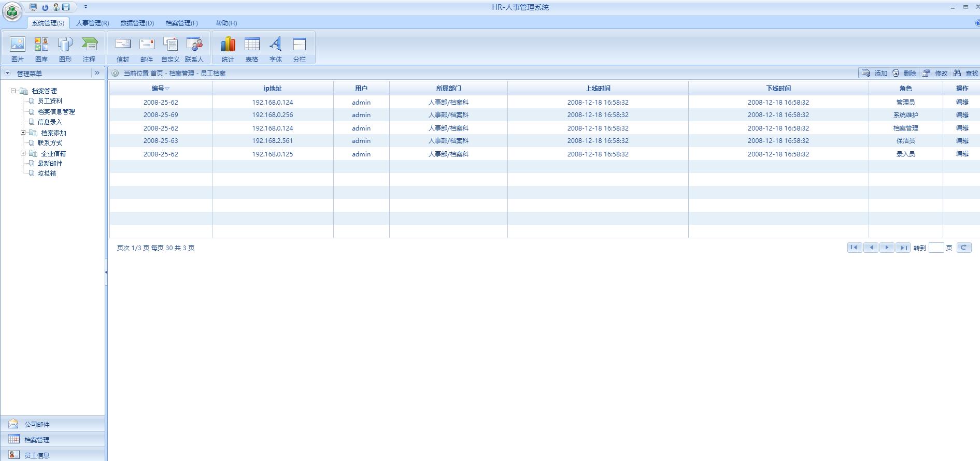The width and height of the screenshot is (980, 461).
Task: Open the green cubes application menu orb
Action: (x=12, y=11)
